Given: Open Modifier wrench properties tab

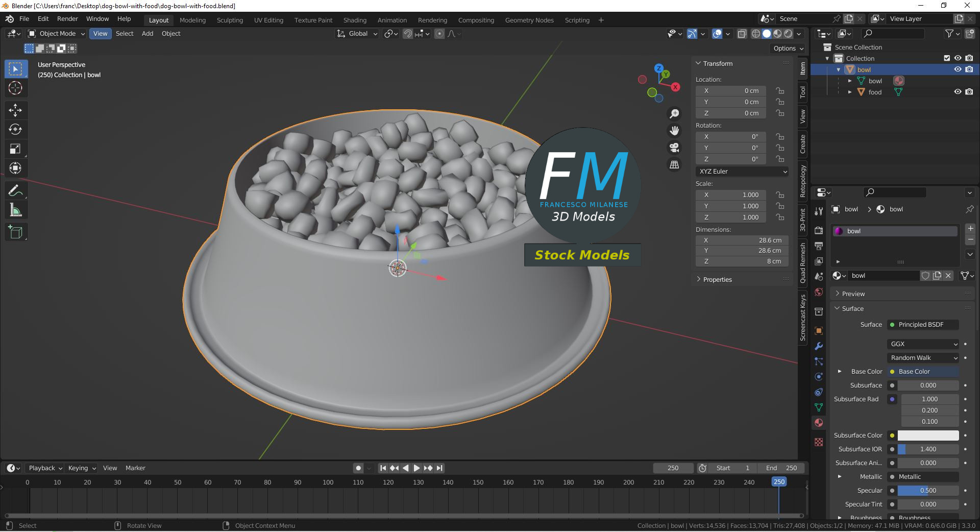Looking at the screenshot, I should [x=819, y=346].
